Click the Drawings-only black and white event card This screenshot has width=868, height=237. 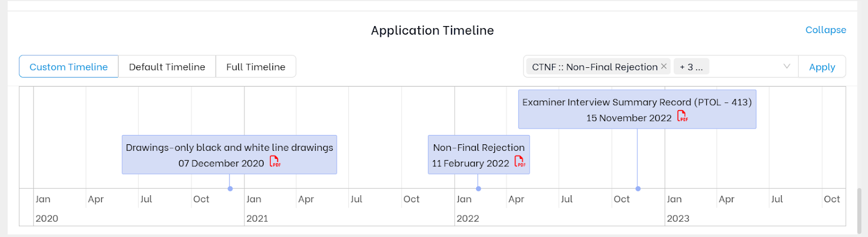(229, 155)
